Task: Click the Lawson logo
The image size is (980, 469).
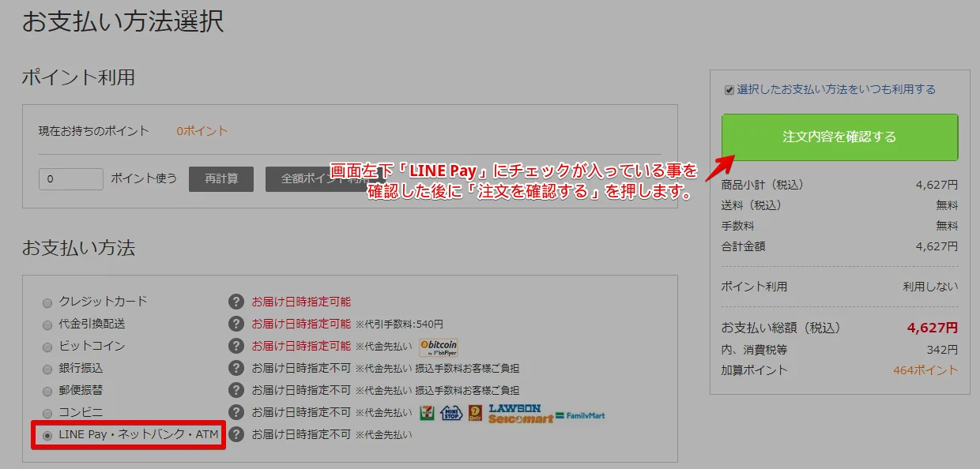Action: (515, 408)
